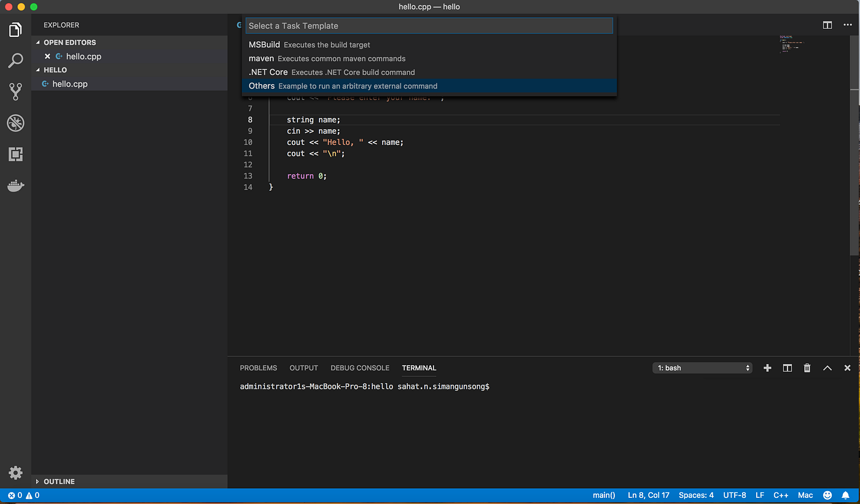
Task: Close the terminal panel
Action: pos(847,368)
